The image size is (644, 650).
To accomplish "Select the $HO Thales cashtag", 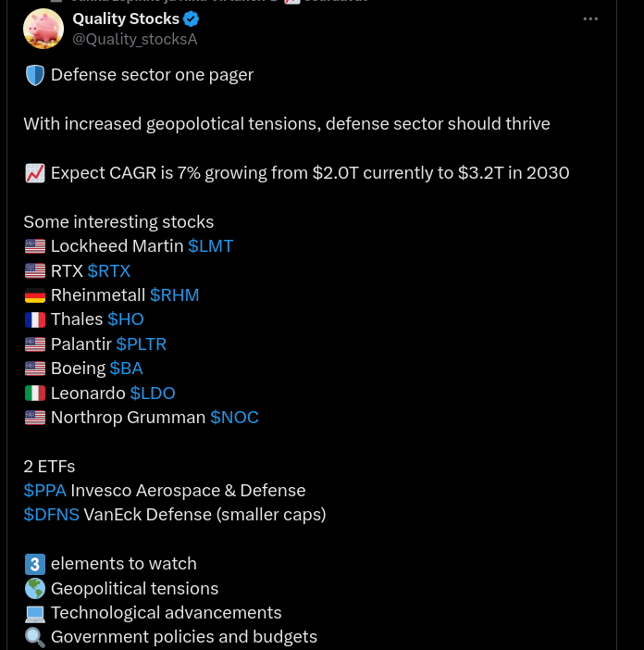I will coord(126,319).
